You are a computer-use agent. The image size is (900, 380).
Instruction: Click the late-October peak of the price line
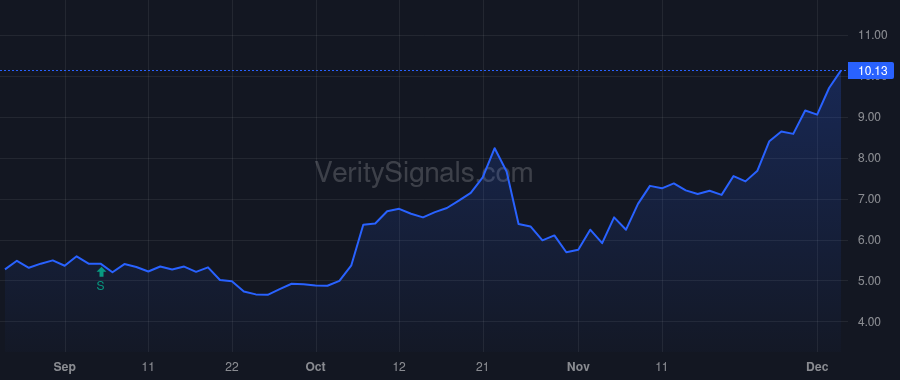click(x=494, y=148)
